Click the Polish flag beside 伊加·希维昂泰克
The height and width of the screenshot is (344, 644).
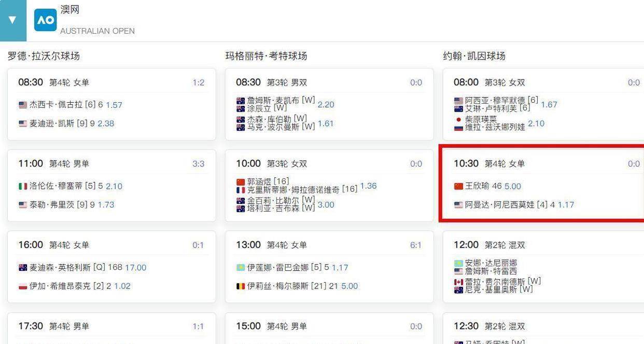pyautogui.click(x=23, y=286)
